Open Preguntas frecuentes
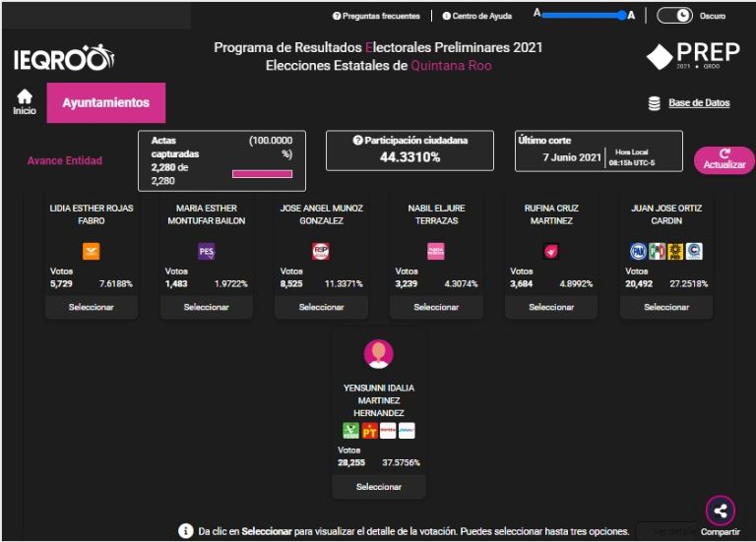 (x=376, y=16)
